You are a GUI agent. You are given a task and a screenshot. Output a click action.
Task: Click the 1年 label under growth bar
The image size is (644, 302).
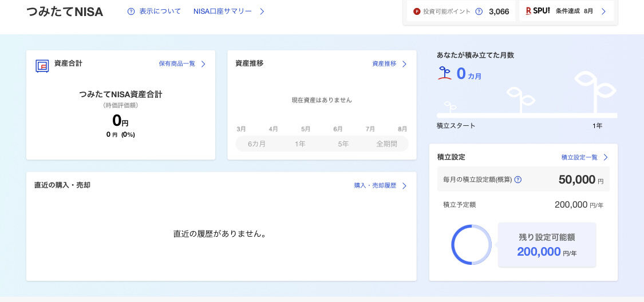point(597,126)
